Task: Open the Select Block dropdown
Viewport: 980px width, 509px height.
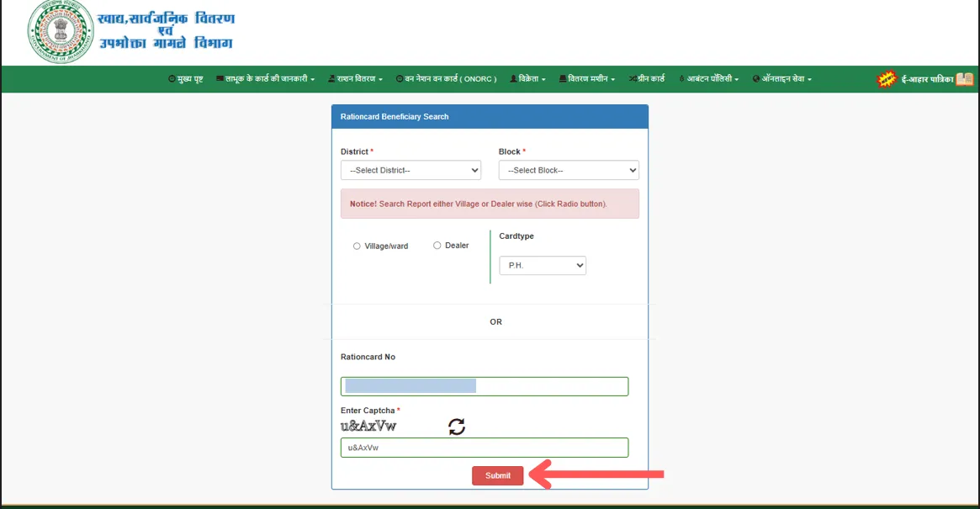Action: click(x=569, y=170)
